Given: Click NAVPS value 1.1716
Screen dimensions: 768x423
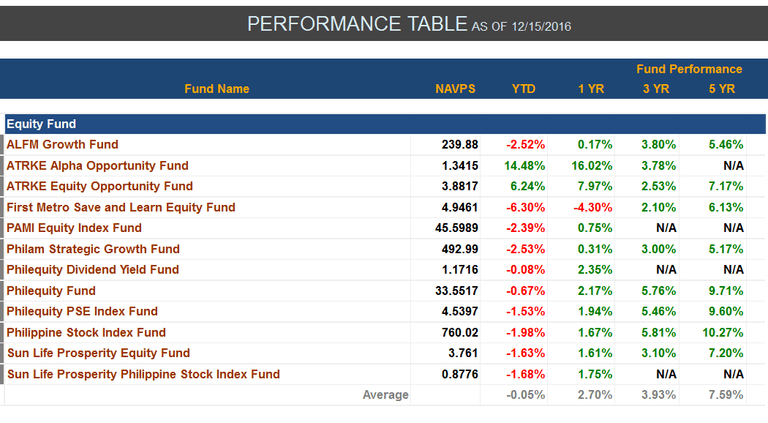Looking at the screenshot, I should 459,269.
